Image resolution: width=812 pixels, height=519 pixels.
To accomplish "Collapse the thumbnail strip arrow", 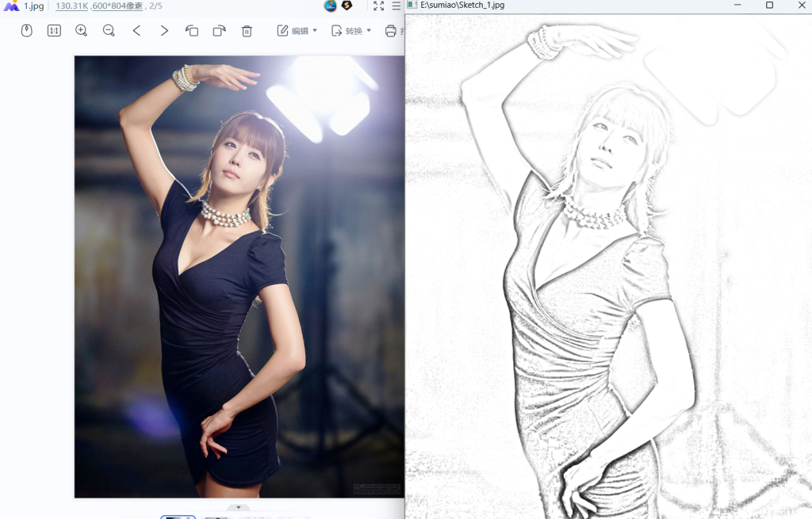I will tap(239, 507).
